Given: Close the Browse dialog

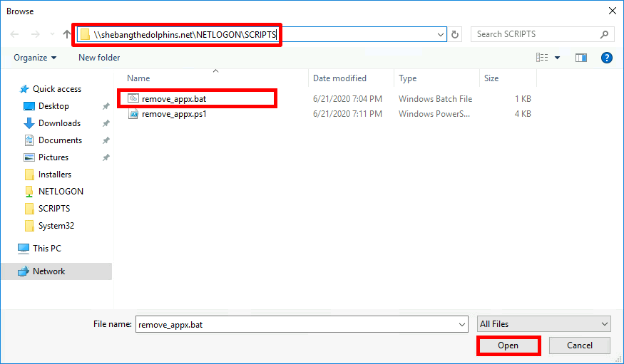Looking at the screenshot, I should 613,11.
